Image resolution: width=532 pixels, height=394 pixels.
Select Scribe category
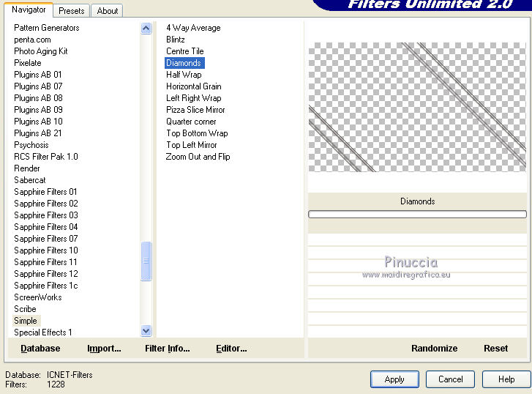click(x=25, y=309)
